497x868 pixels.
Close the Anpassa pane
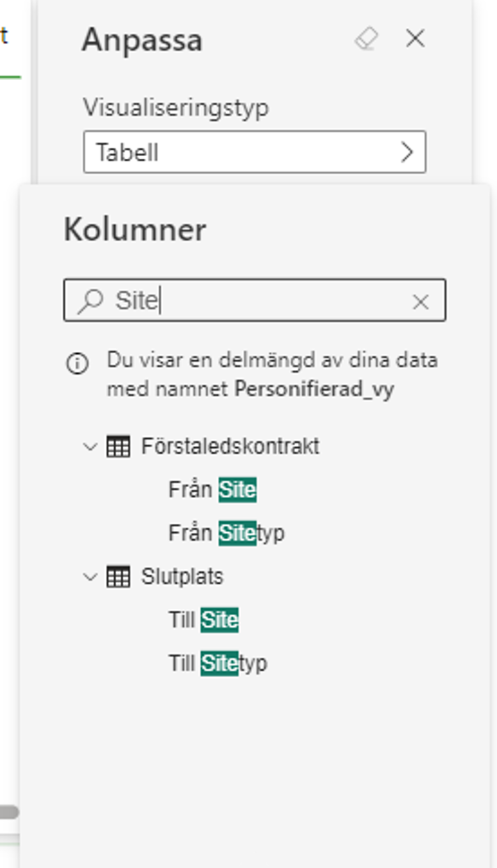[415, 38]
